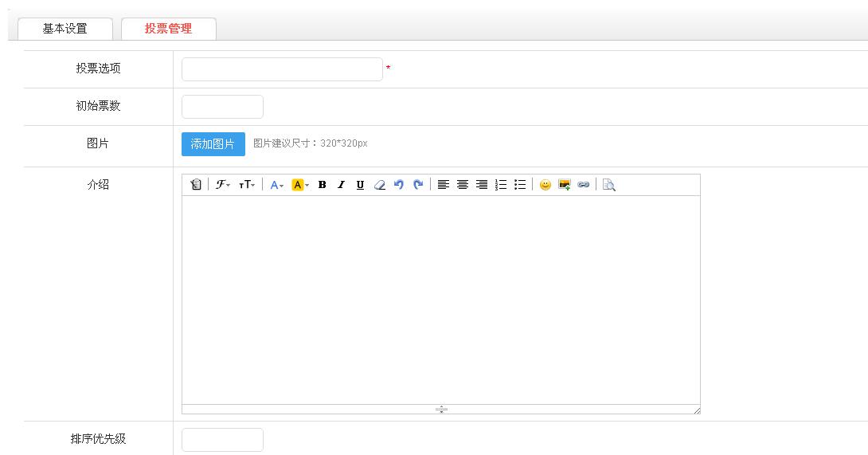Insert an emoticon smiley
This screenshot has width=868, height=455.
pyautogui.click(x=545, y=185)
